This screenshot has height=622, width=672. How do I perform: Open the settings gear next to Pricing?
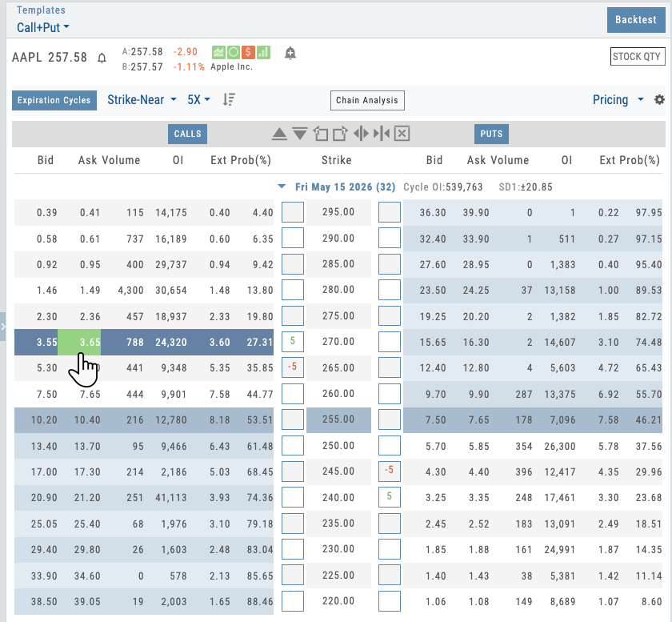pyautogui.click(x=659, y=100)
